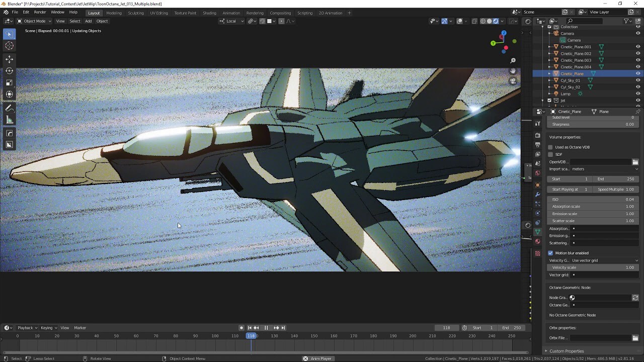Select the Measure tool
Viewport: 644px width, 362px height.
coord(9,119)
